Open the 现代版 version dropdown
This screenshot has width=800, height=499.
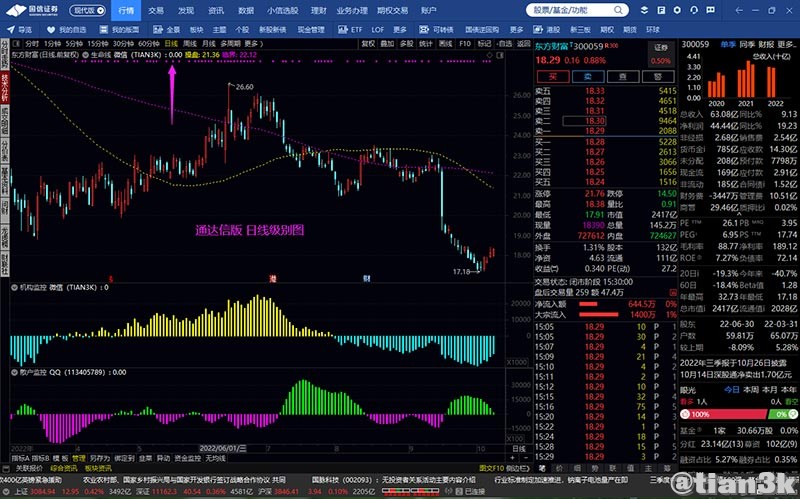click(x=88, y=10)
